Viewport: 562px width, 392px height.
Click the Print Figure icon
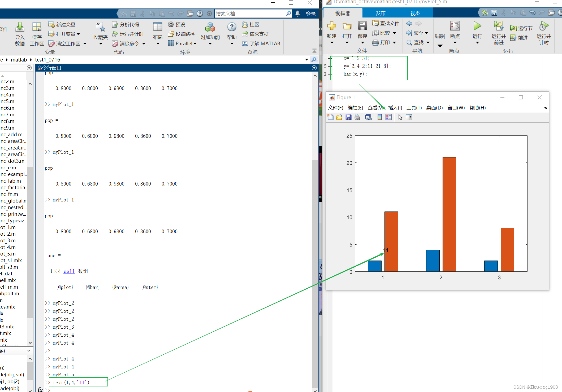click(x=357, y=117)
